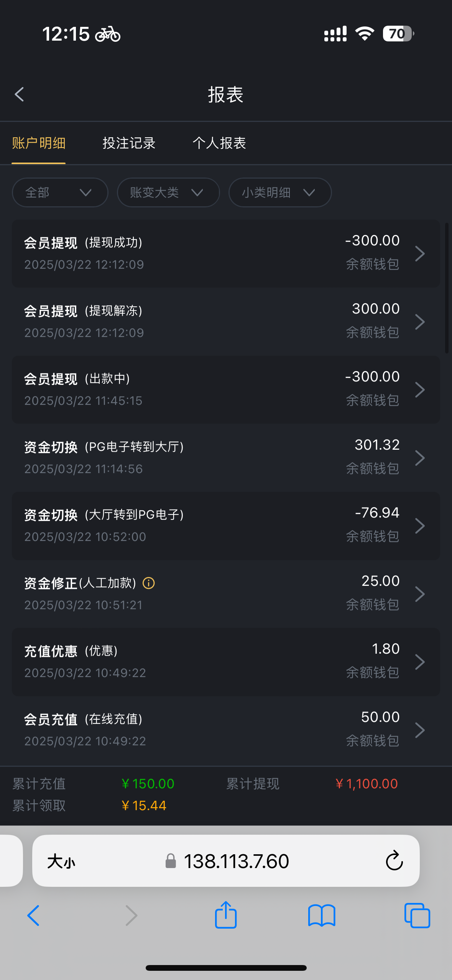
Task: Open the 提现成功 withdrawal record
Action: point(225,253)
